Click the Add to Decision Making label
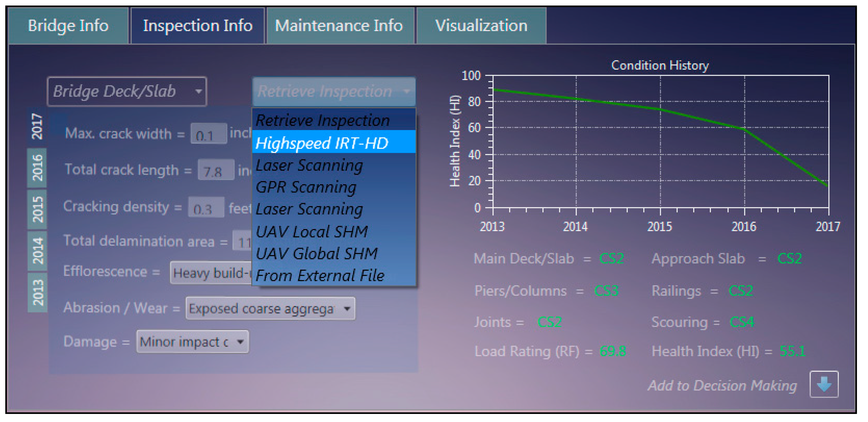The image size is (868, 422). (x=722, y=385)
